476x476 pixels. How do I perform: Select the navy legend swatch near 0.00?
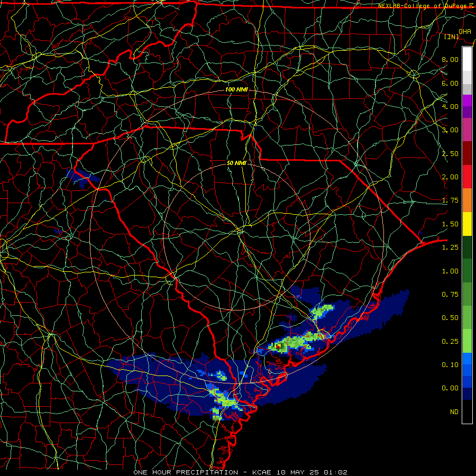coord(467,394)
